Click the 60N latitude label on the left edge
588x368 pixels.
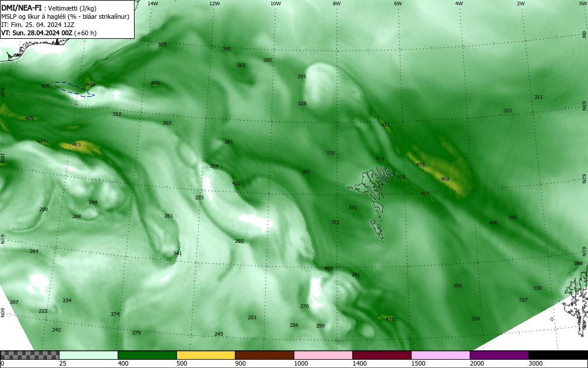click(x=2, y=313)
